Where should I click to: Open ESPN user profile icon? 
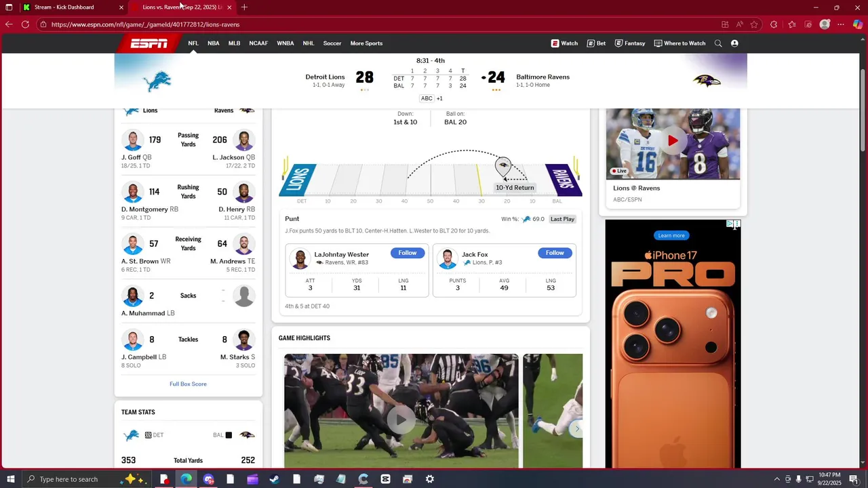(734, 43)
